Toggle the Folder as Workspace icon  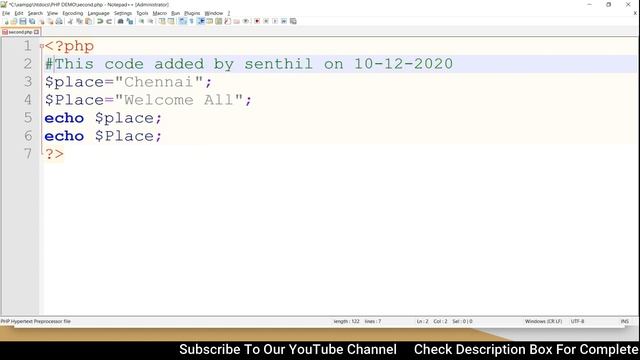point(236,21)
